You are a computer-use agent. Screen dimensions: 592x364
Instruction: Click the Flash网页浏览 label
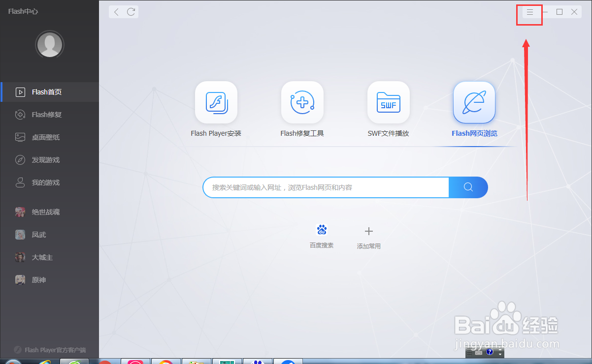click(474, 133)
